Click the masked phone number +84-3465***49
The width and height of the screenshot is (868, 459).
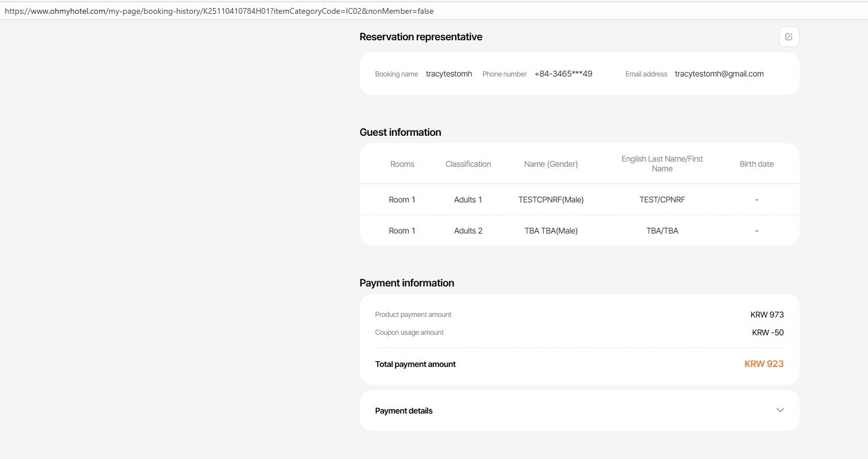point(563,74)
